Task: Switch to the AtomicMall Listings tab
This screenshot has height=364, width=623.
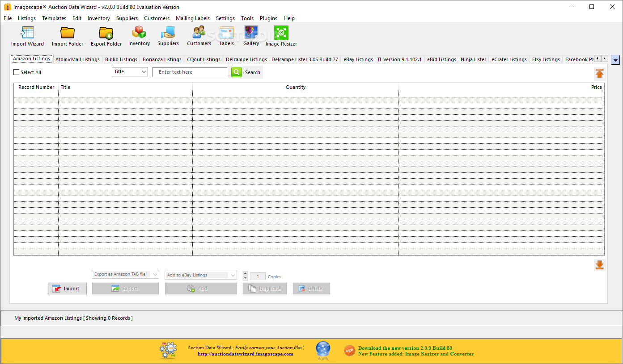Action: (x=77, y=59)
